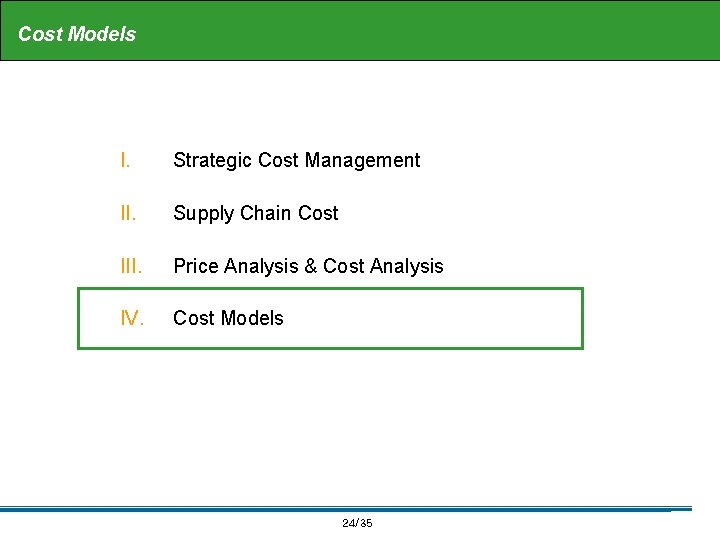Screen dimensions: 720x540
Task: Click the "Cost Models" title in the green header
Action: [77, 34]
